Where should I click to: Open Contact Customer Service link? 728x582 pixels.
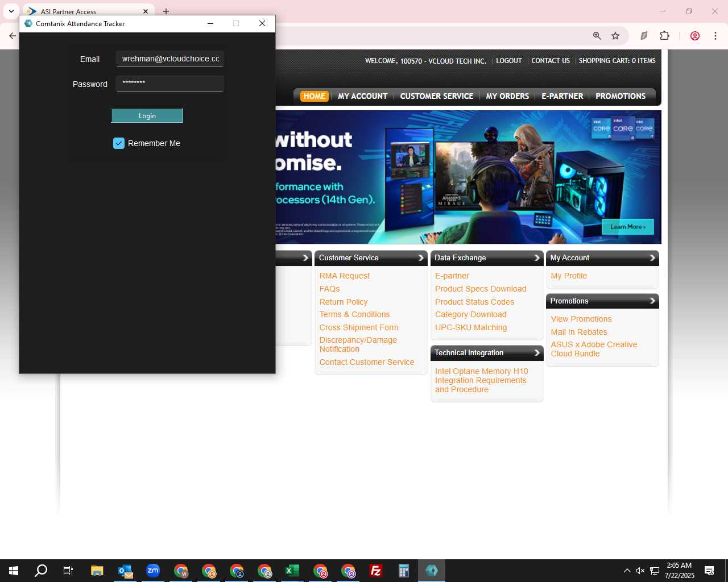pos(367,362)
